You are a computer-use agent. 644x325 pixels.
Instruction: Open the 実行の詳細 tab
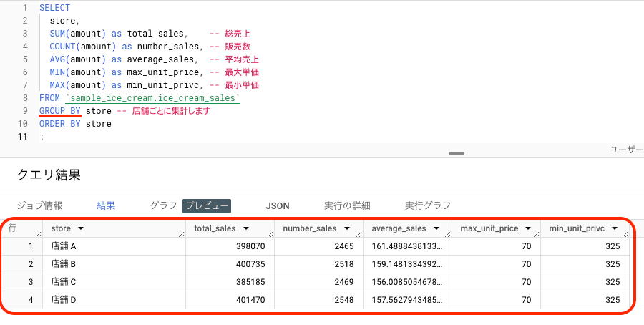tap(347, 205)
